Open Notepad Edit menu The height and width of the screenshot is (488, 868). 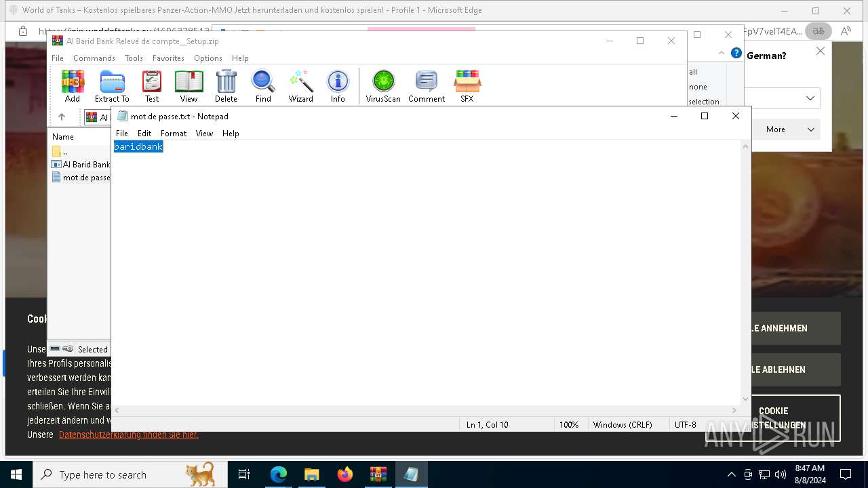(144, 134)
